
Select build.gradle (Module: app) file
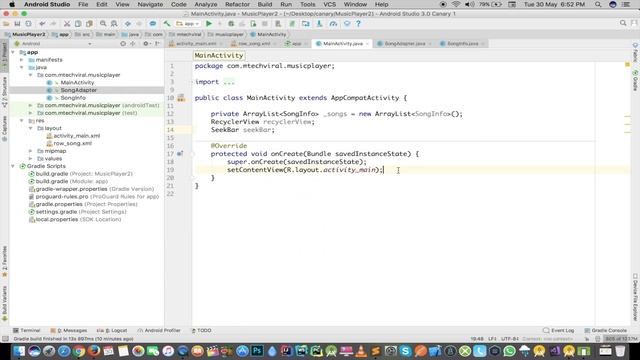coord(72,181)
